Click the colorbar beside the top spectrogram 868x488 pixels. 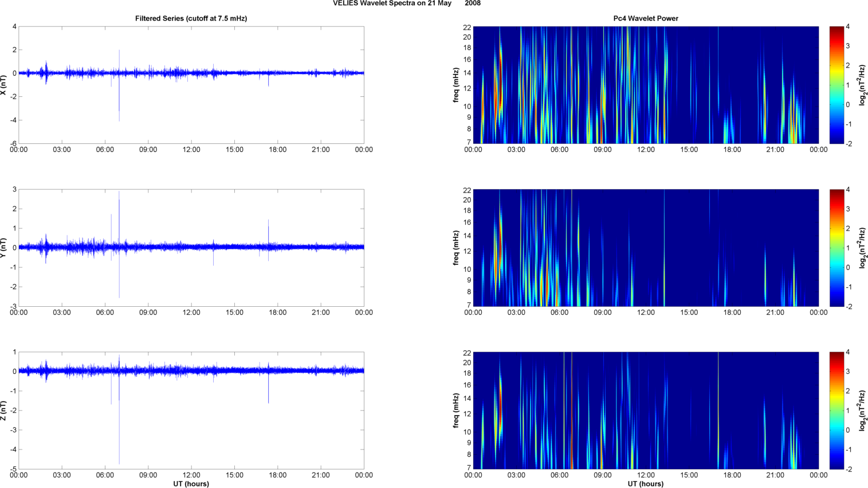[x=836, y=85]
